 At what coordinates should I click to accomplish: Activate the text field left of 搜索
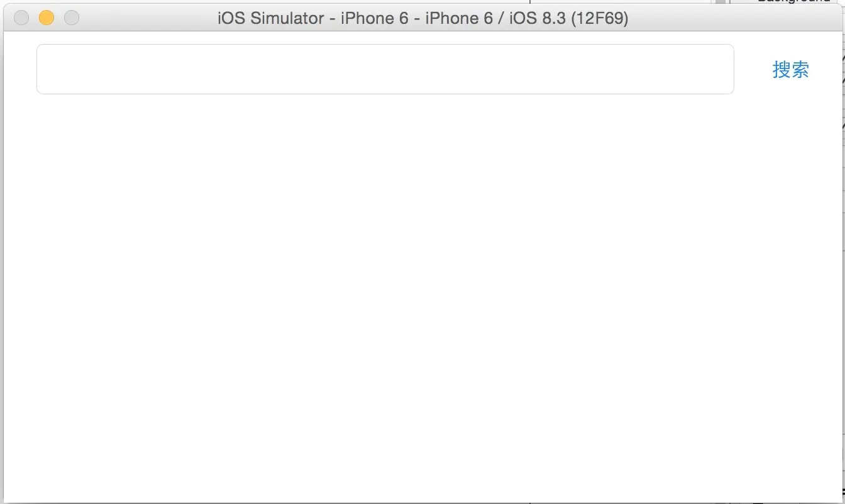tap(385, 69)
